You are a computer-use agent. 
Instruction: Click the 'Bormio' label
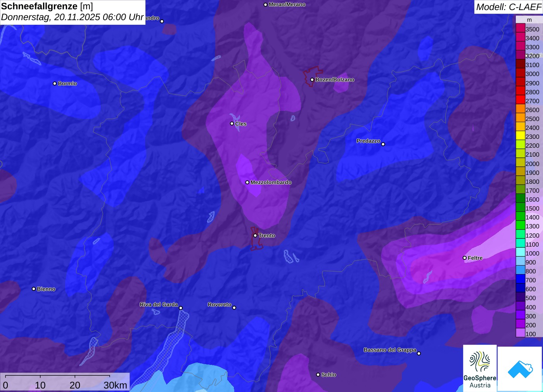pos(67,83)
